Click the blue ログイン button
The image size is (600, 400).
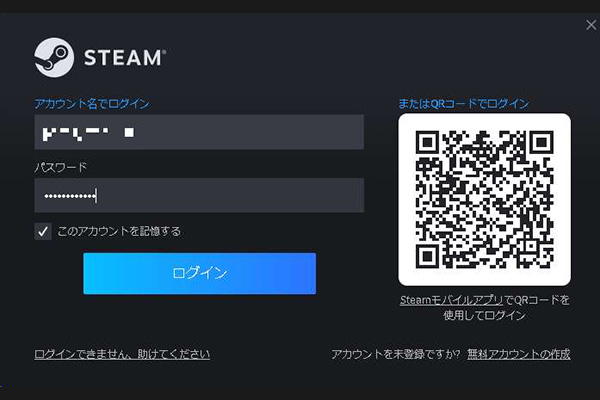(199, 273)
